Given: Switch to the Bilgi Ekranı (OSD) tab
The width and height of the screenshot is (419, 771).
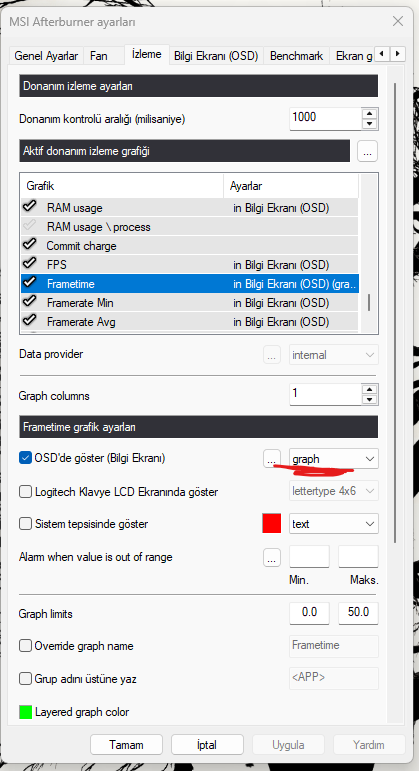Looking at the screenshot, I should [x=216, y=56].
